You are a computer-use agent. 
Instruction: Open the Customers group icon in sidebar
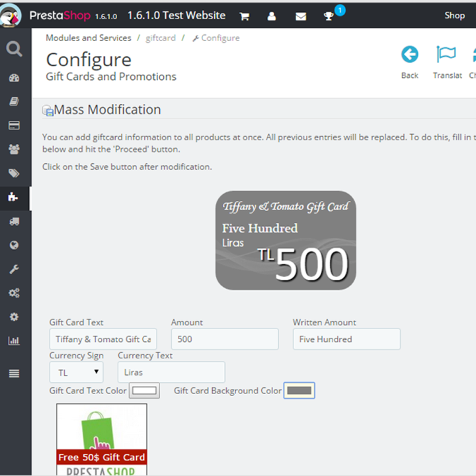[14, 149]
